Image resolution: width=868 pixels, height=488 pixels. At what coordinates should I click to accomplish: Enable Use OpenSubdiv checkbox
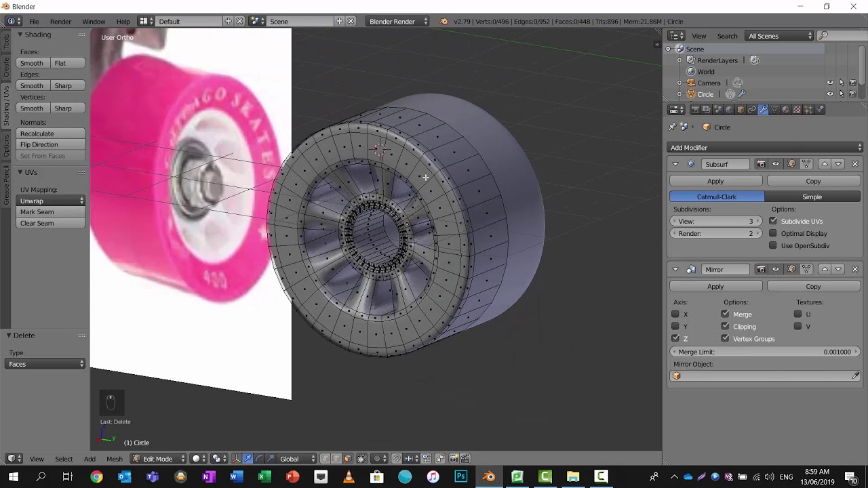[x=773, y=245]
